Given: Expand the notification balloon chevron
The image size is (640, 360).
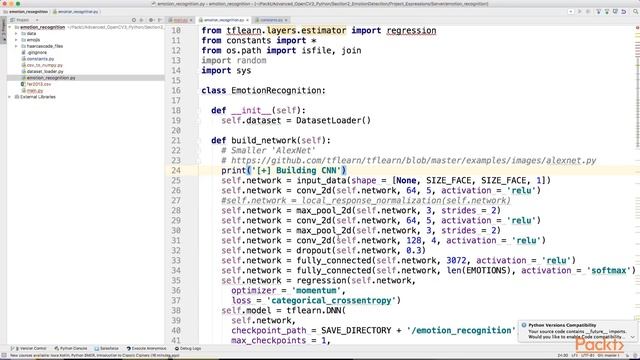Looking at the screenshot, I should click(633, 337).
